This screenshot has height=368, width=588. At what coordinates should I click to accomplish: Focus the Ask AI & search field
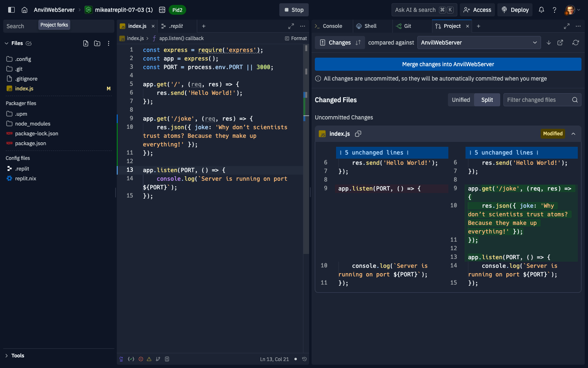[424, 10]
